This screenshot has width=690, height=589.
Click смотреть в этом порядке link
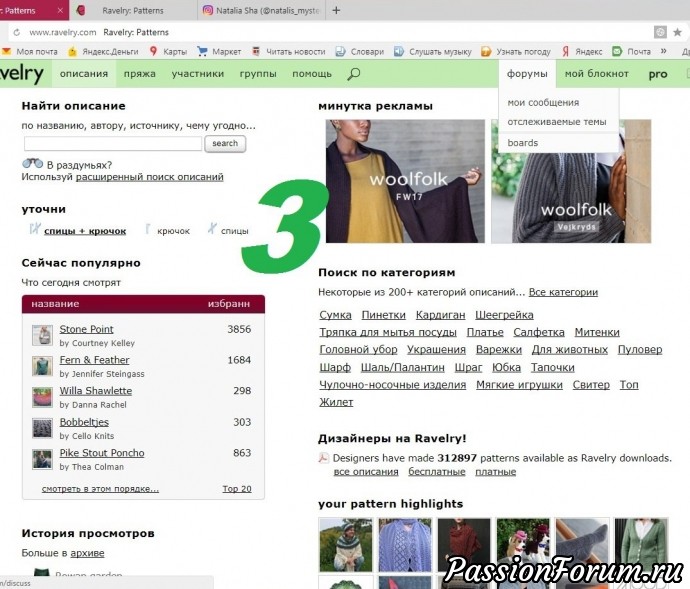pyautogui.click(x=100, y=489)
